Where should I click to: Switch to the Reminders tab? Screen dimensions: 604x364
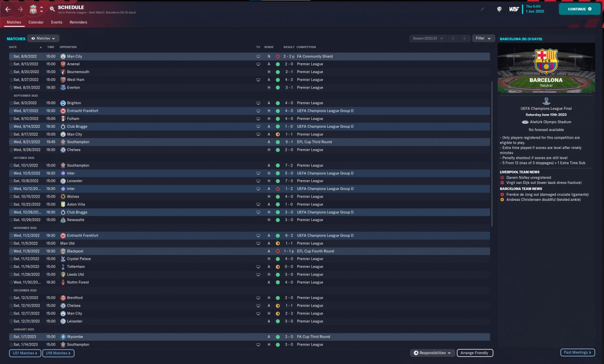[78, 22]
